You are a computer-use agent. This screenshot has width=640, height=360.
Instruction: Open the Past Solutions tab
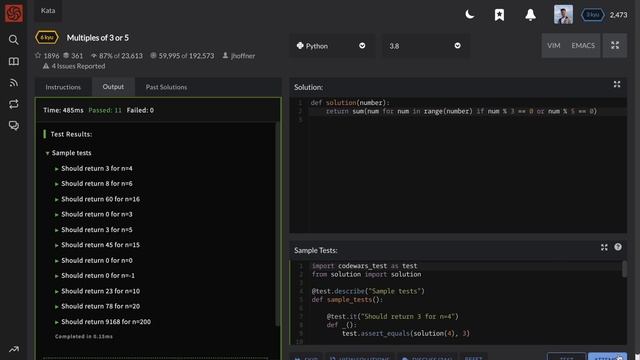[166, 87]
